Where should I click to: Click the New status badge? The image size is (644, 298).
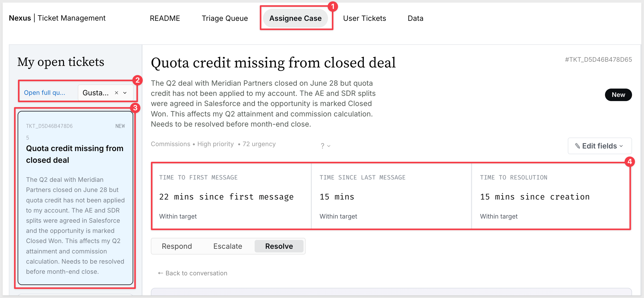click(618, 95)
